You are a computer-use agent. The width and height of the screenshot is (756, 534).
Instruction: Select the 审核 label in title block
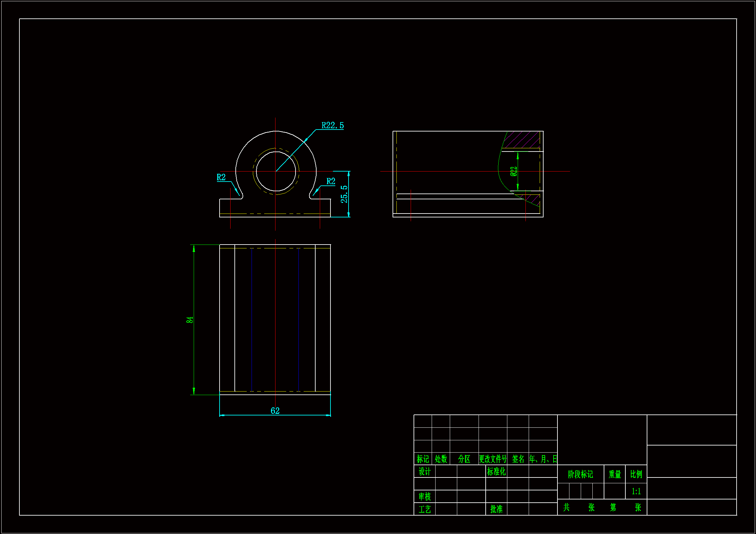(425, 496)
